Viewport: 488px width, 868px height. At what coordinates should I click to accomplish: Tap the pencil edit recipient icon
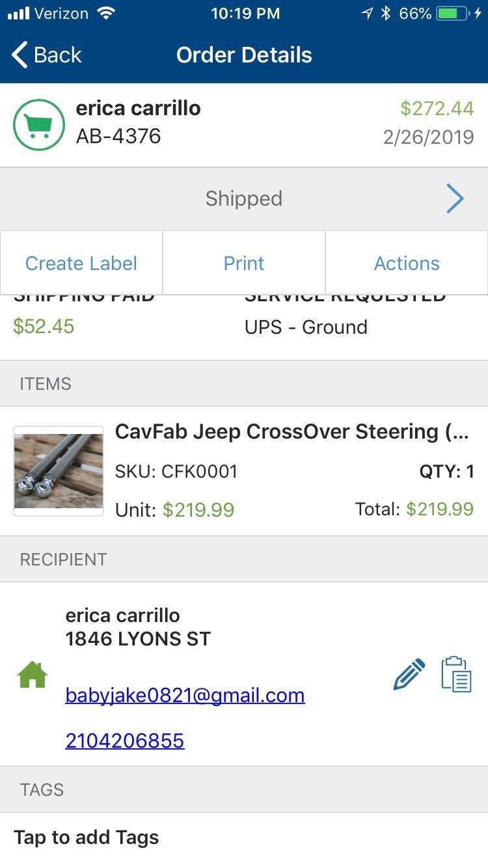pos(409,674)
